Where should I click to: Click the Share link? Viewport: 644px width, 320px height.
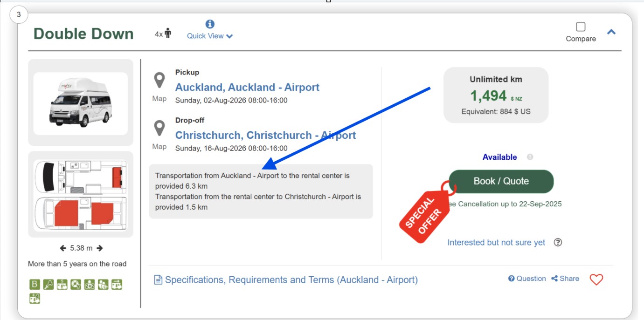point(565,279)
